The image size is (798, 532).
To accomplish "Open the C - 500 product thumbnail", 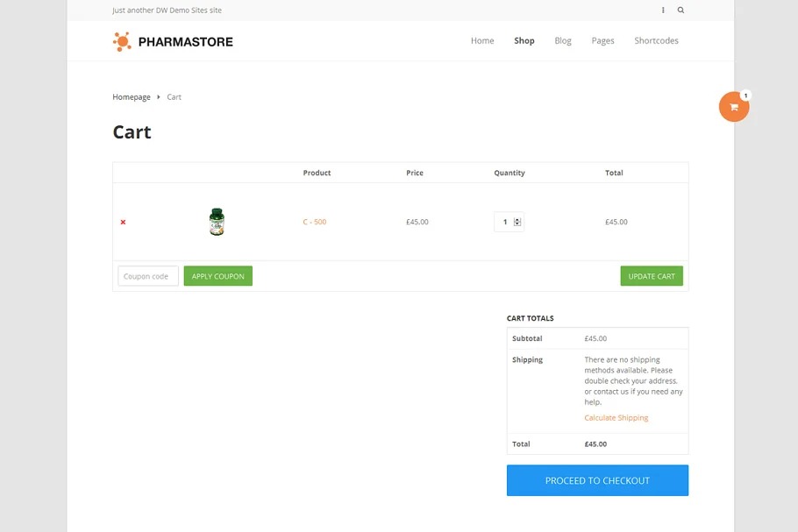I will (217, 222).
